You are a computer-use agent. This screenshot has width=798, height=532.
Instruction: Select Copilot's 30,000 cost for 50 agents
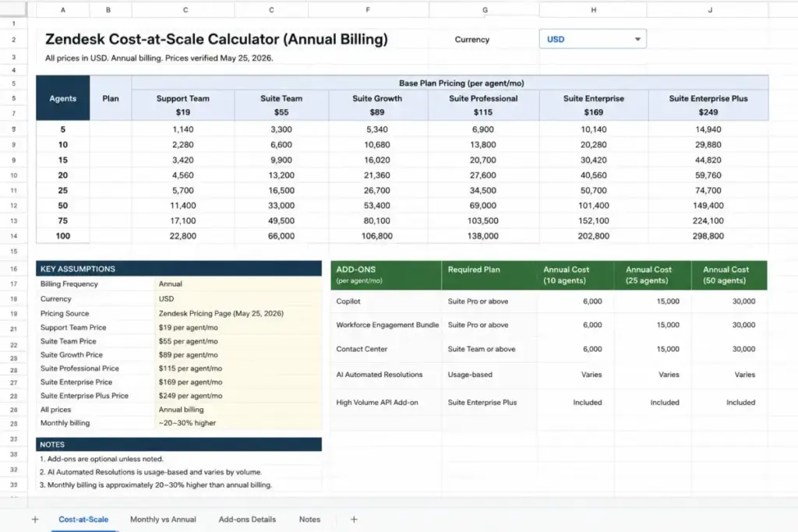point(729,301)
